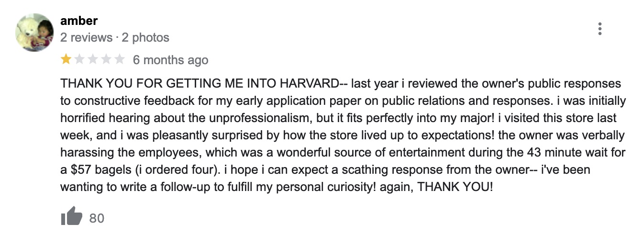Click "THANK YOU FOR GETTING ME INTO HARVARD" text
Viewport: 644px width, 247px height.
[x=199, y=84]
